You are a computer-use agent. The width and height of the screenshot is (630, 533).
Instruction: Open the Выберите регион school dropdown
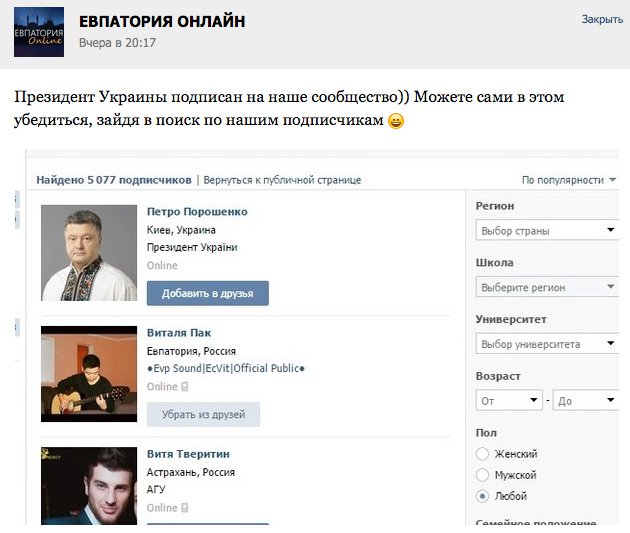(x=547, y=288)
